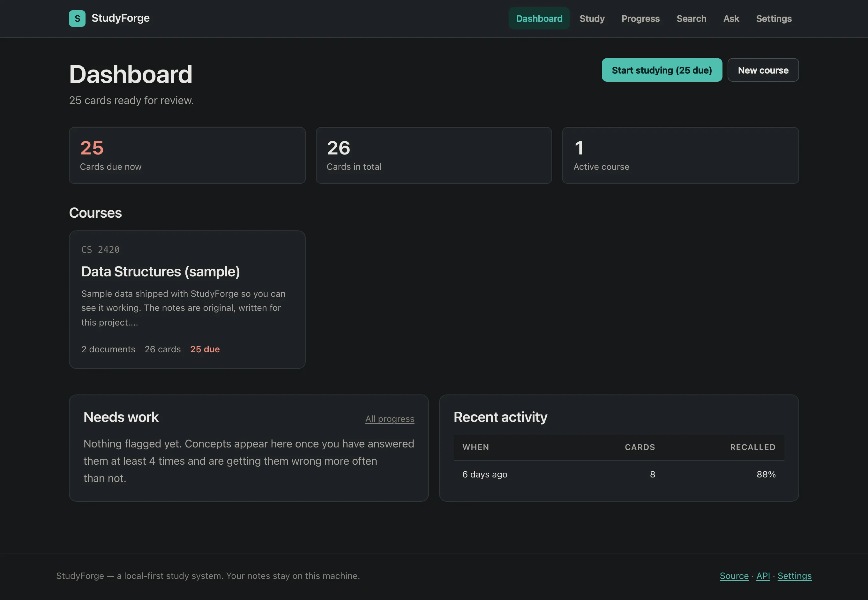
Task: Click the Recent activity heading
Action: pyautogui.click(x=500, y=417)
